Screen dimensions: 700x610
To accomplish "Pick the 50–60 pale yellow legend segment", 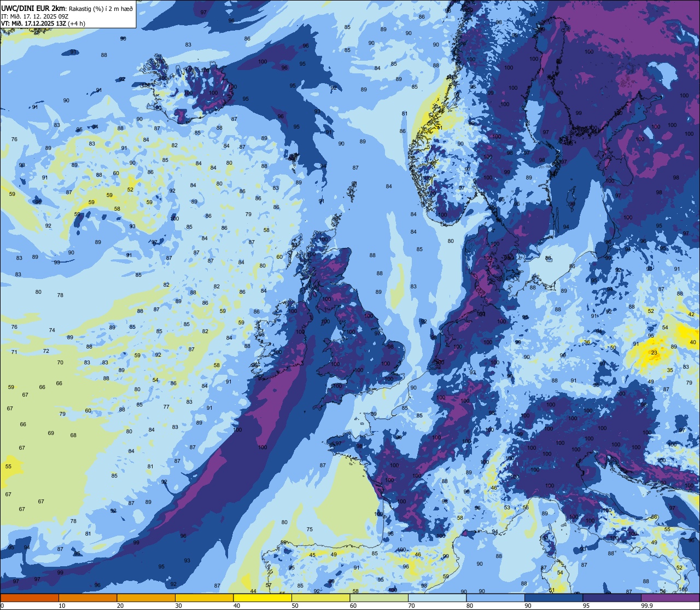I will 320,597.
